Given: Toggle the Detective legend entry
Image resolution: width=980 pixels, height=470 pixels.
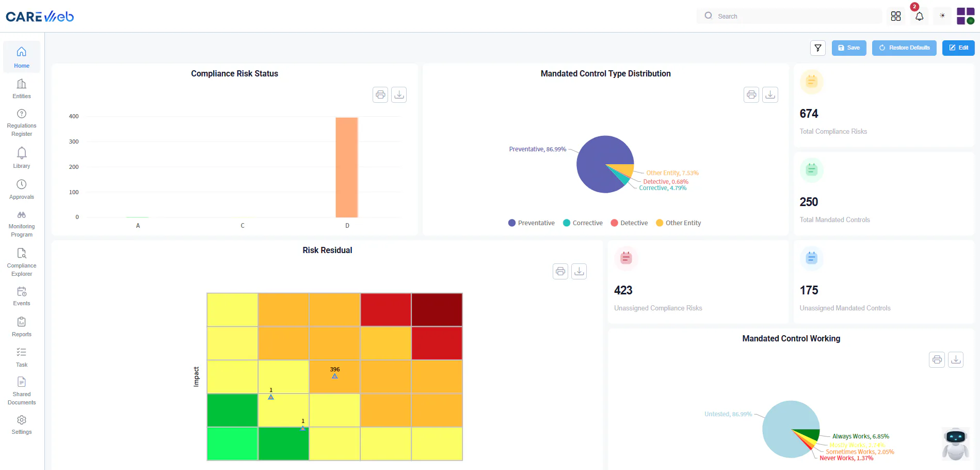Looking at the screenshot, I should point(629,223).
